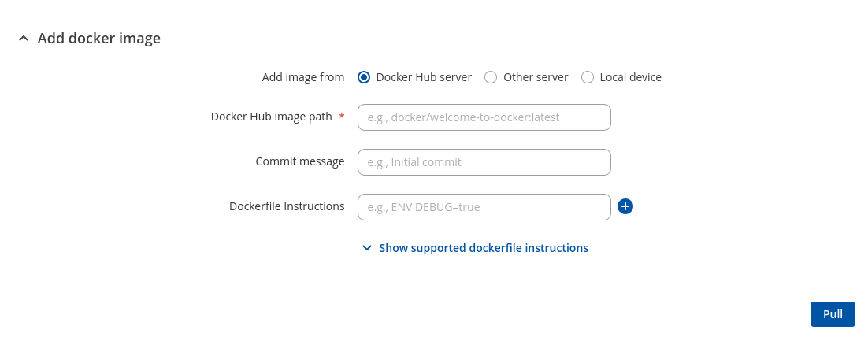The image size is (868, 352).
Task: Focus the Docker Hub image path field
Action: point(484,117)
